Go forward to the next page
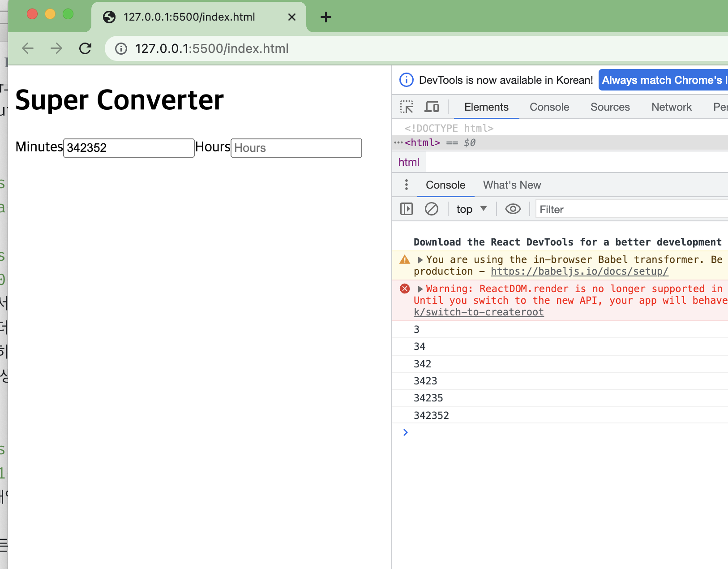The height and width of the screenshot is (569, 728). click(x=56, y=48)
